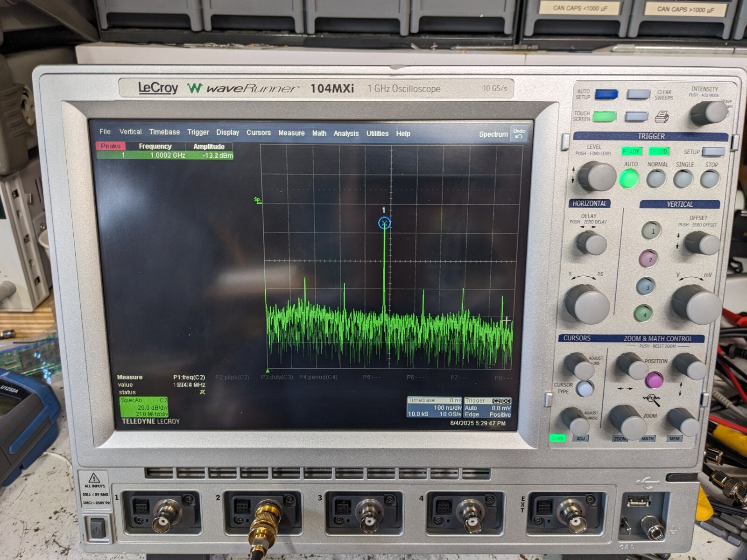This screenshot has height=560, width=747.
Task: Tap peak marker 1 on the spectrum
Action: 384,223
